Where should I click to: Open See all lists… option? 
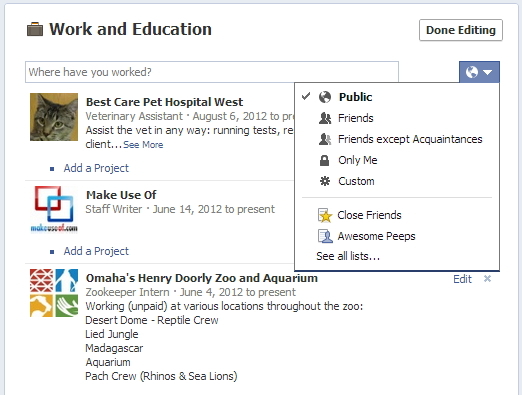click(348, 256)
